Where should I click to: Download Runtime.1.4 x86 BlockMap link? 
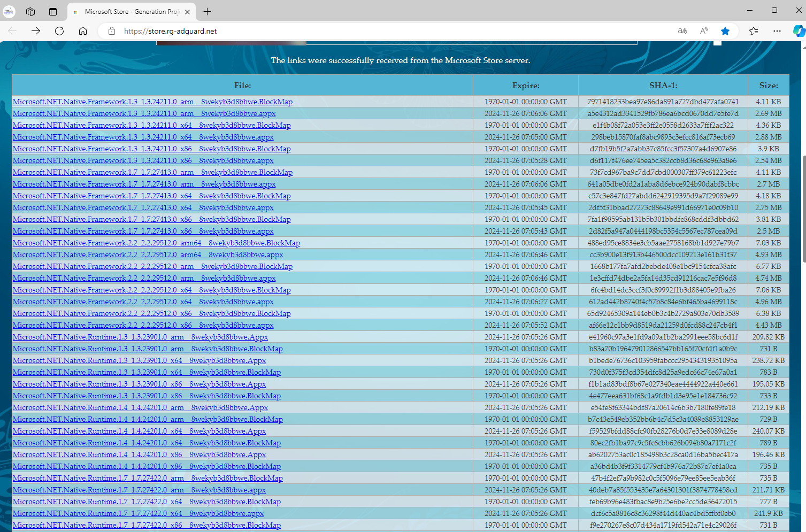point(147,466)
